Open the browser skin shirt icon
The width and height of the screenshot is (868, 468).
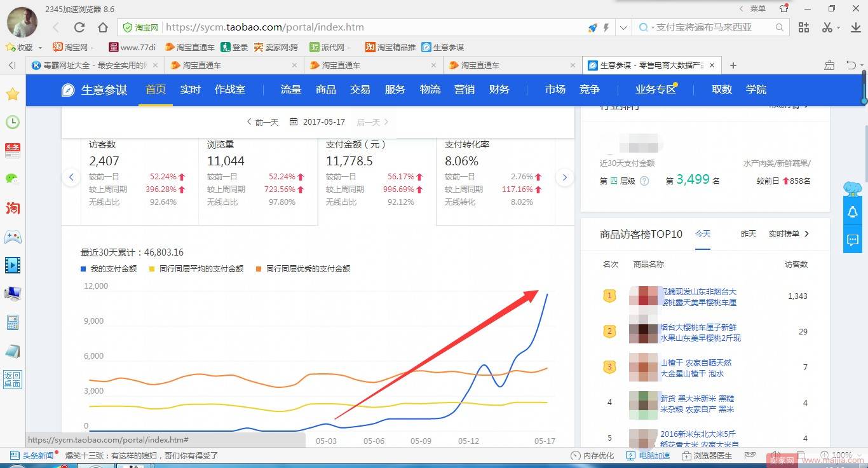[x=783, y=8]
